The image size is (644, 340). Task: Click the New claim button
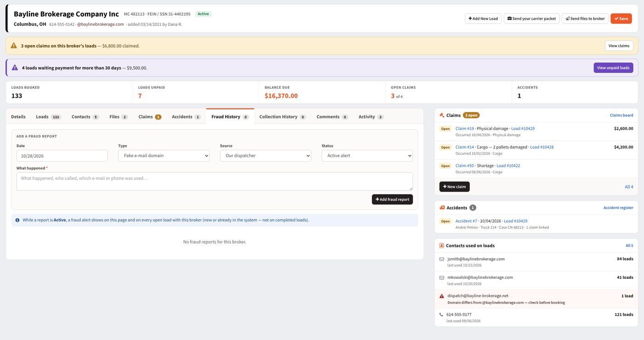coord(454,187)
